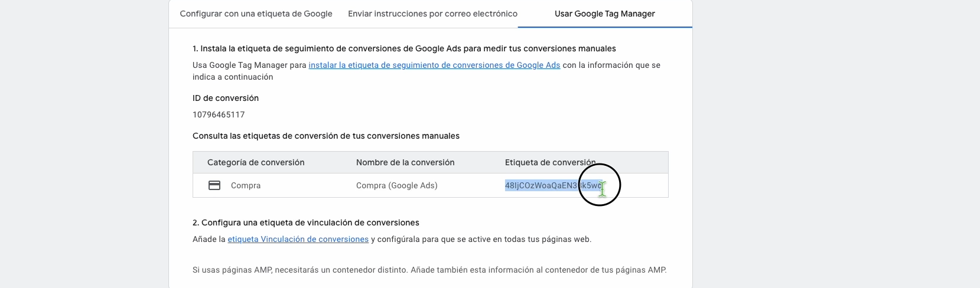
Task: Click the ID de conversión label
Action: point(226,98)
